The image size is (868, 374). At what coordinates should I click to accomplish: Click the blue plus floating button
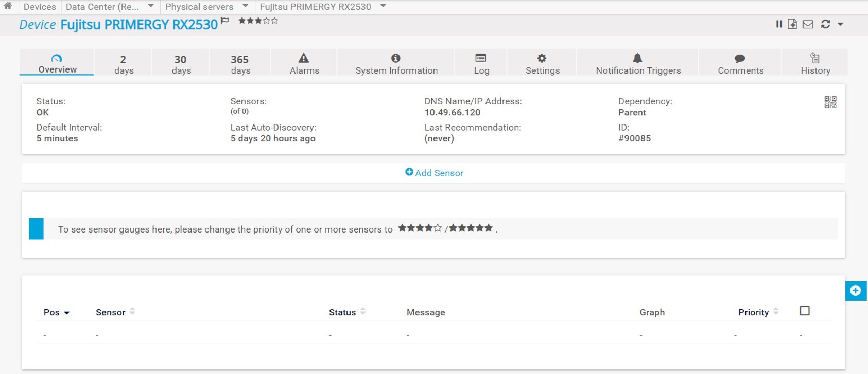[855, 291]
